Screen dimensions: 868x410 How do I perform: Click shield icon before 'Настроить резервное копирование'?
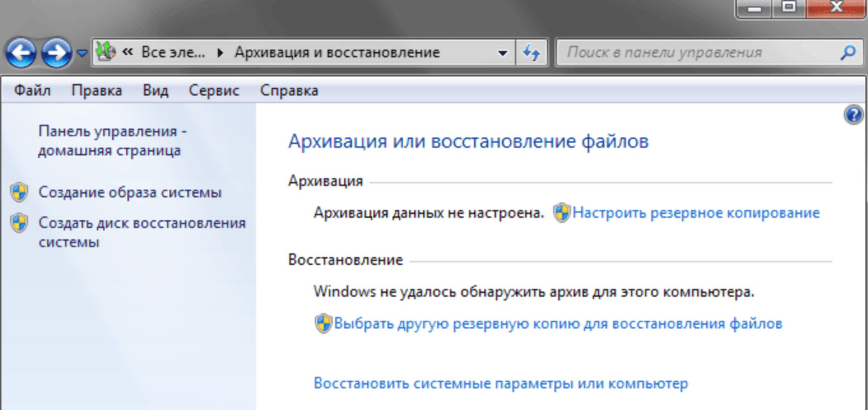pyautogui.click(x=561, y=213)
